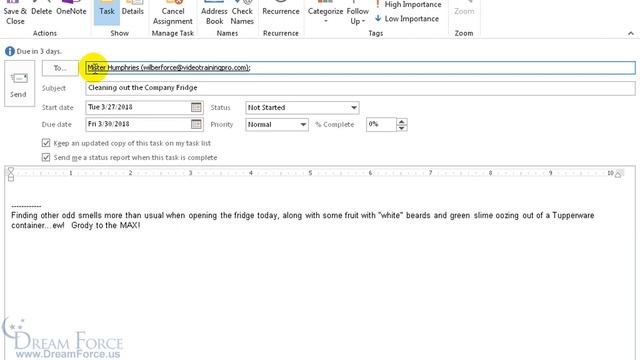
Task: Click Save & Close in Actions group
Action: point(15,13)
